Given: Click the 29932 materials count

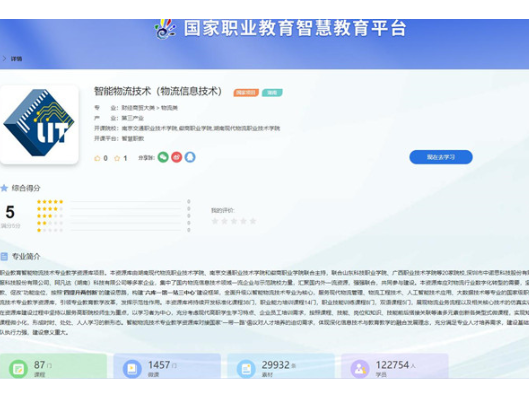Looking at the screenshot, I should tap(276, 365).
